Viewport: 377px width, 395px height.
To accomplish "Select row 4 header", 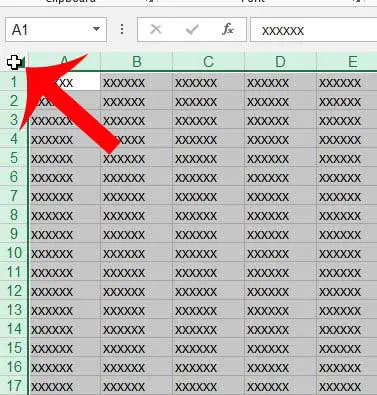I will pyautogui.click(x=14, y=139).
